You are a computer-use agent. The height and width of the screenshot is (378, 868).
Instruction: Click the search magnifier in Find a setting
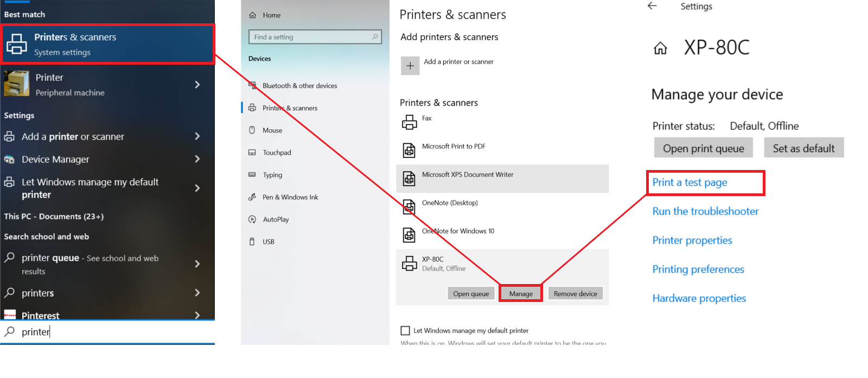tap(375, 37)
